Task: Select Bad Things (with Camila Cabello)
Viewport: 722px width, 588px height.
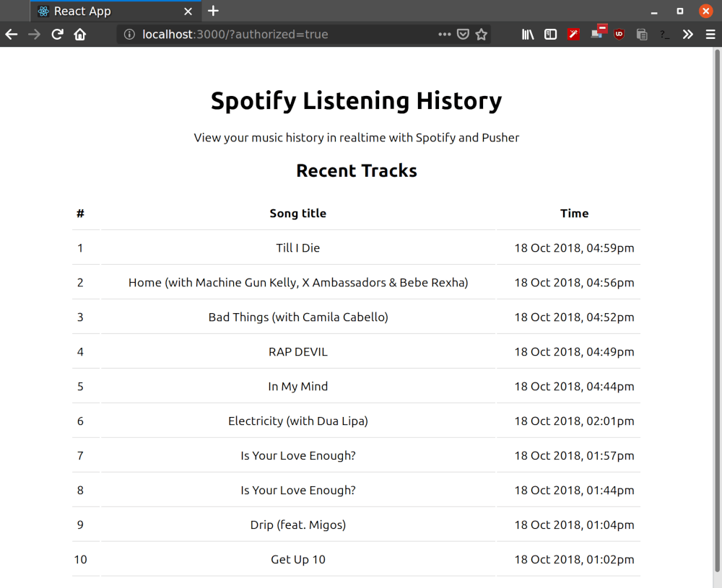Action: pyautogui.click(x=298, y=317)
